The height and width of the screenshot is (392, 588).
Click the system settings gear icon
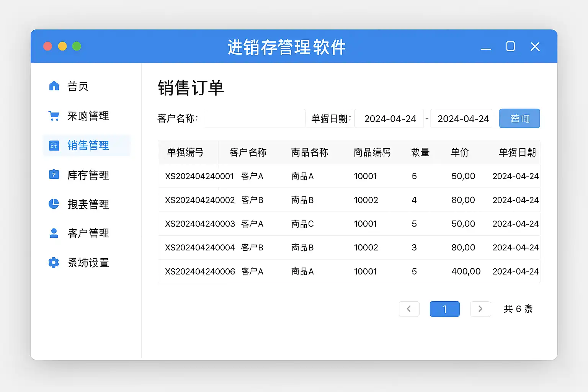click(x=54, y=263)
